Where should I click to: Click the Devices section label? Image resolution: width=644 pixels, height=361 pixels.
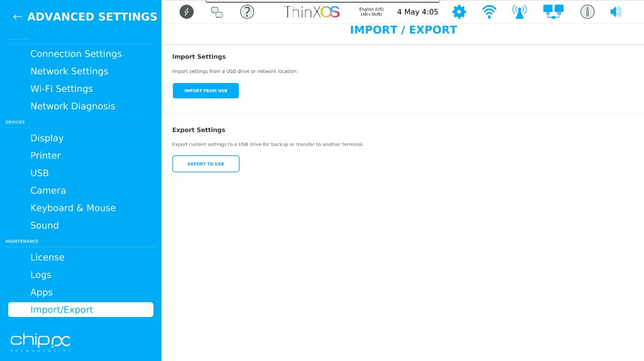tap(15, 123)
